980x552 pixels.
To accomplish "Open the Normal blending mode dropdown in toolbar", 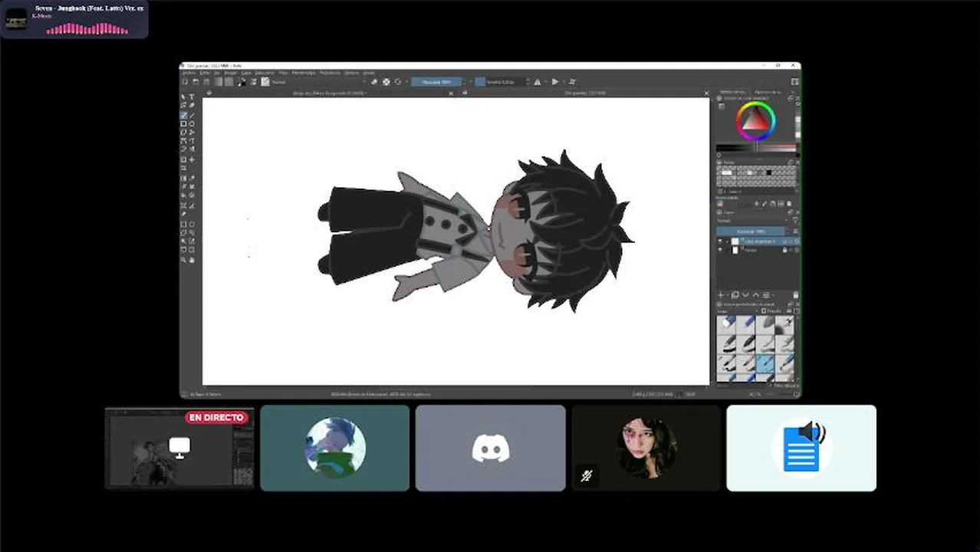I will [x=320, y=82].
